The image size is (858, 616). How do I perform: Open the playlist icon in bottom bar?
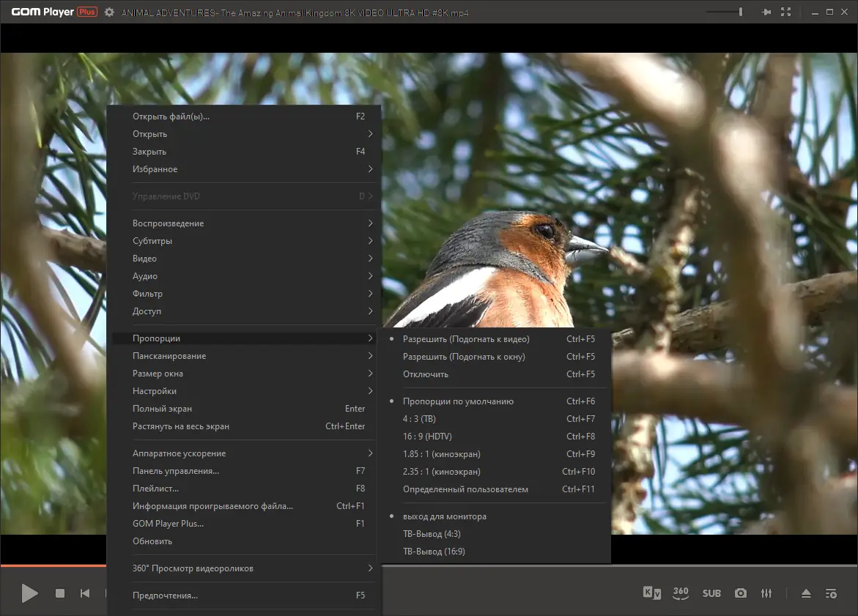click(831, 593)
